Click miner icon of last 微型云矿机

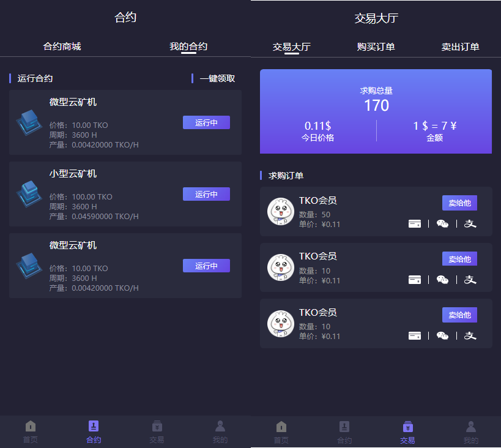(29, 266)
